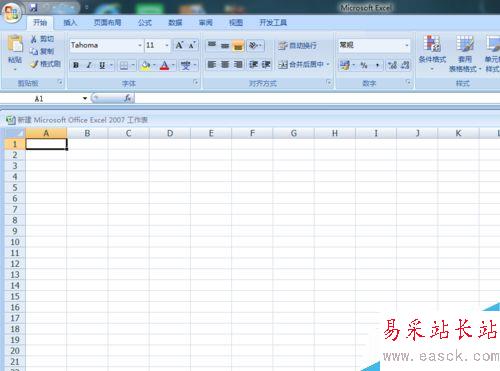Click the Select All corner of the grid
The height and width of the screenshot is (371, 500).
[x=15, y=133]
